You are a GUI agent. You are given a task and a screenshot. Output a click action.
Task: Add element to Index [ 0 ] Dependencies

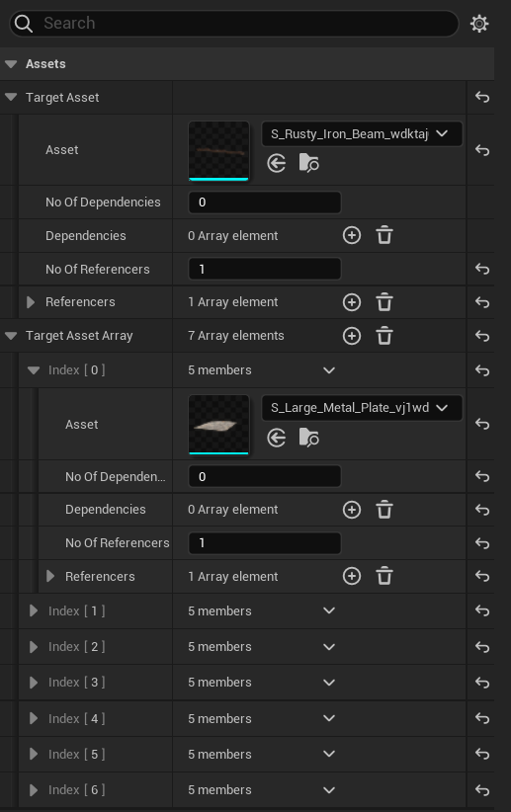352,510
